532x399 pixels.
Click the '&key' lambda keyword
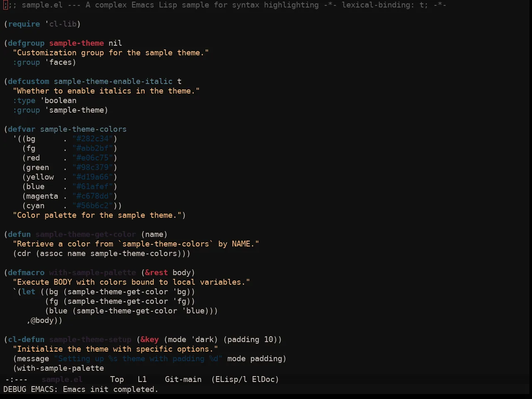pos(150,340)
